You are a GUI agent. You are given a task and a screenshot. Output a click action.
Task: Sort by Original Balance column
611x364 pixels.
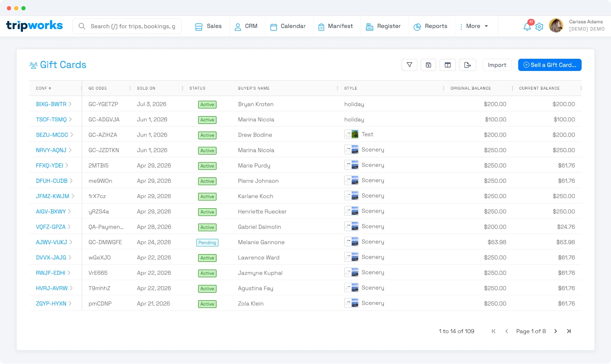point(470,88)
